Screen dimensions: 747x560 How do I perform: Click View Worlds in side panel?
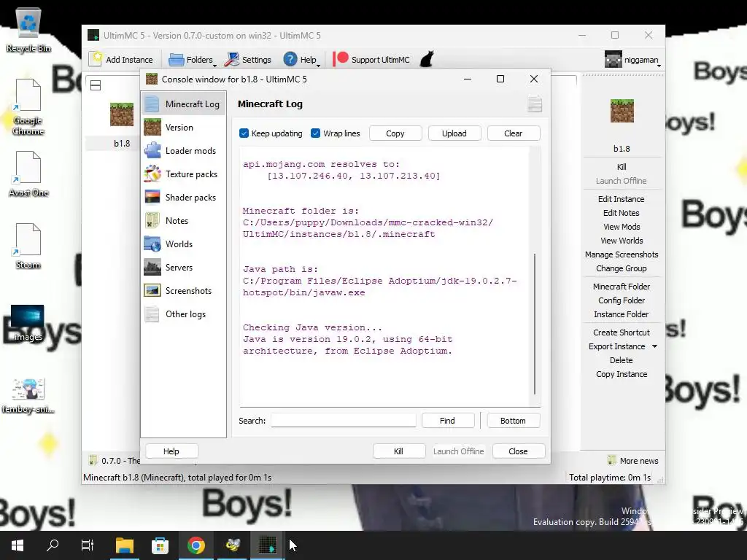(622, 240)
